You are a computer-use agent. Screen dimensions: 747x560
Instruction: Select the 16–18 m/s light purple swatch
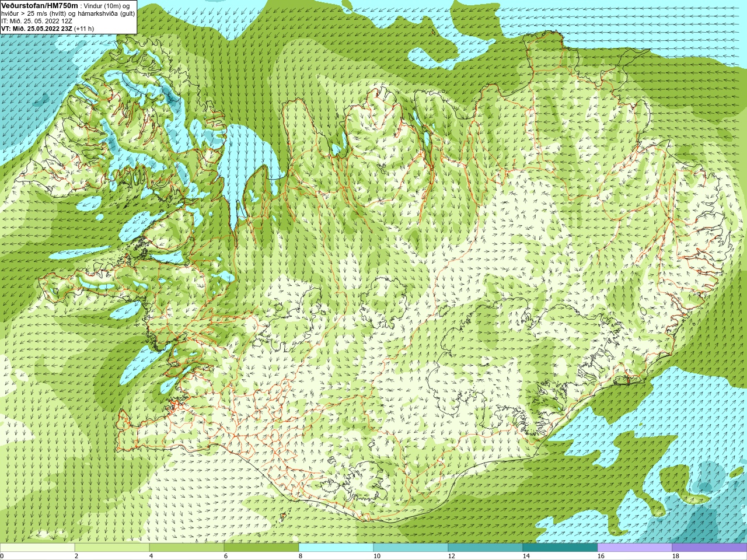635,548
